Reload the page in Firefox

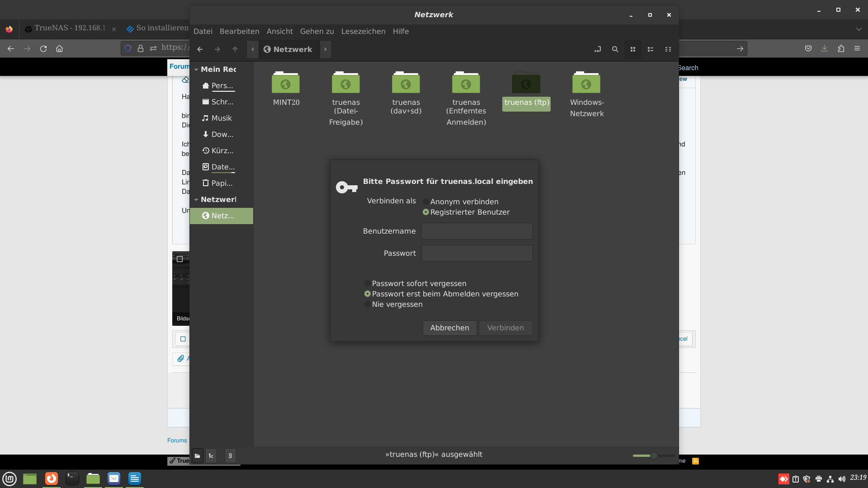pyautogui.click(x=43, y=48)
